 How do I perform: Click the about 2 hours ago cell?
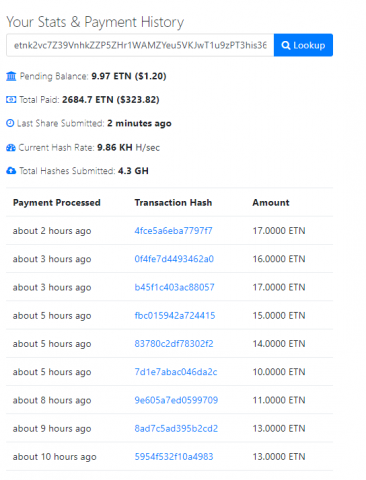click(x=52, y=231)
